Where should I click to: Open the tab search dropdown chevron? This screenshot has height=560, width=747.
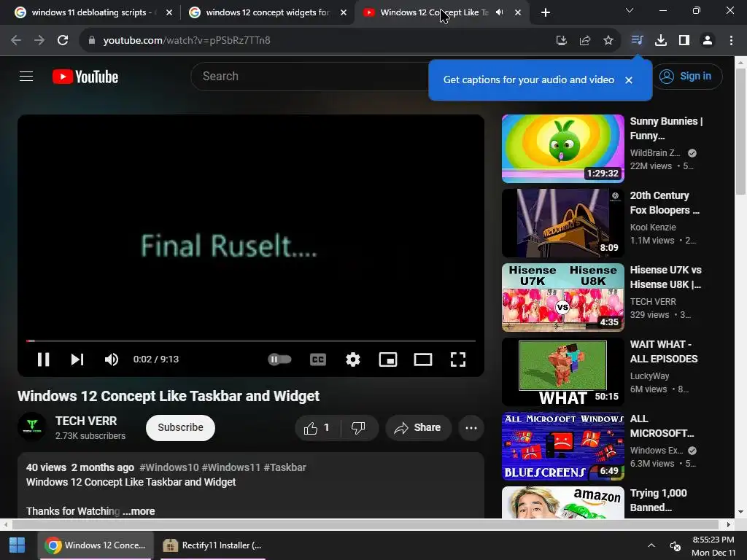pos(630,10)
